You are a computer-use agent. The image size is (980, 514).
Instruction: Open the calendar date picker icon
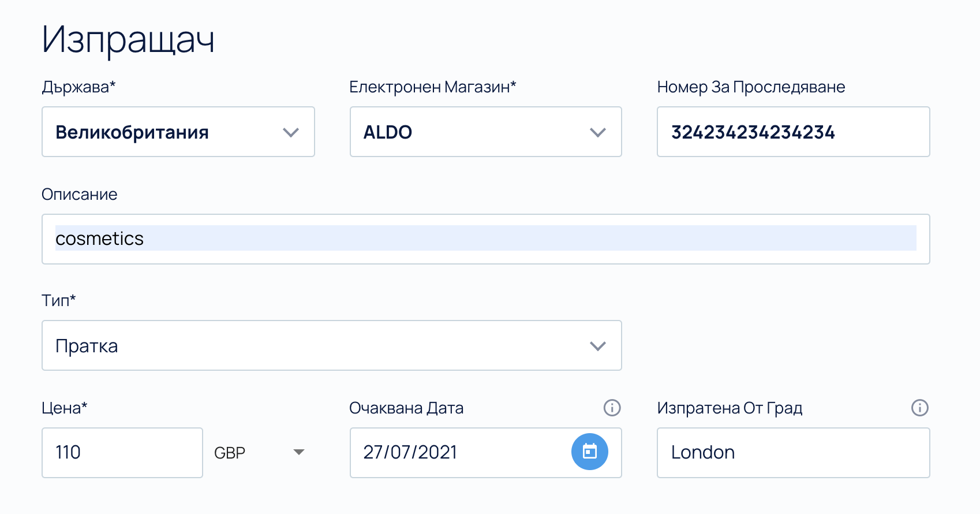[589, 452]
